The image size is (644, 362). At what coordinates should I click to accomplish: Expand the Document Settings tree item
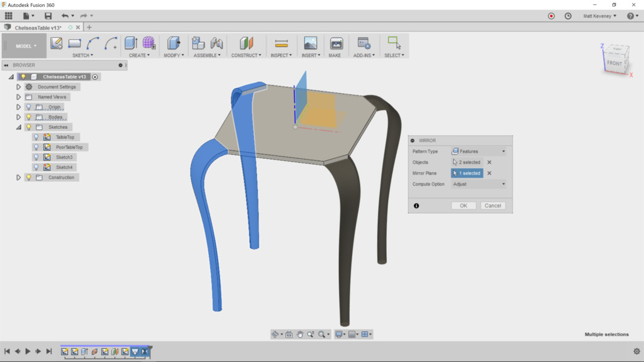pyautogui.click(x=17, y=86)
